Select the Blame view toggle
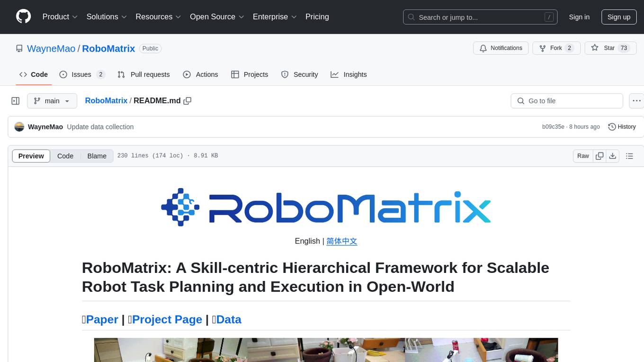Viewport: 644px width, 362px height. pyautogui.click(x=97, y=156)
